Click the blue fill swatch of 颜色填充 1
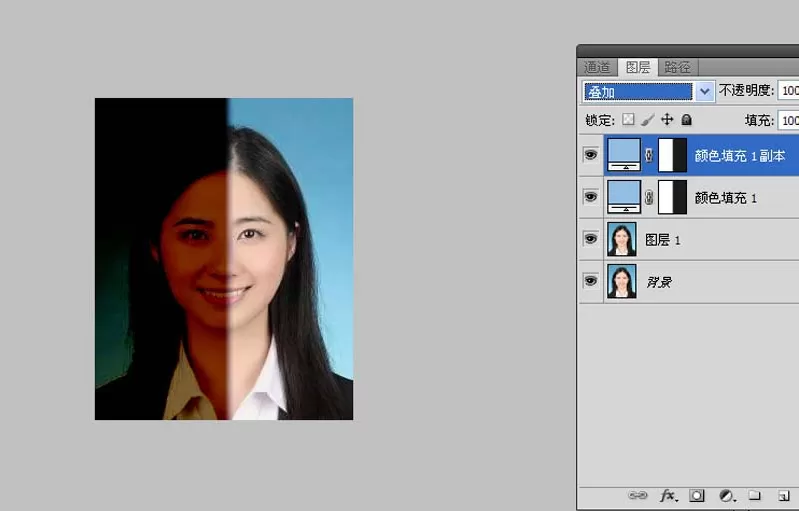The image size is (799, 511). pyautogui.click(x=624, y=197)
